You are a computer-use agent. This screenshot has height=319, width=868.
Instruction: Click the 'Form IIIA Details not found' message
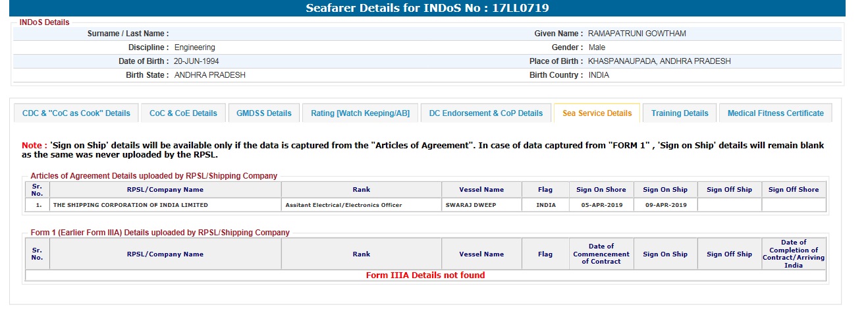pos(425,275)
